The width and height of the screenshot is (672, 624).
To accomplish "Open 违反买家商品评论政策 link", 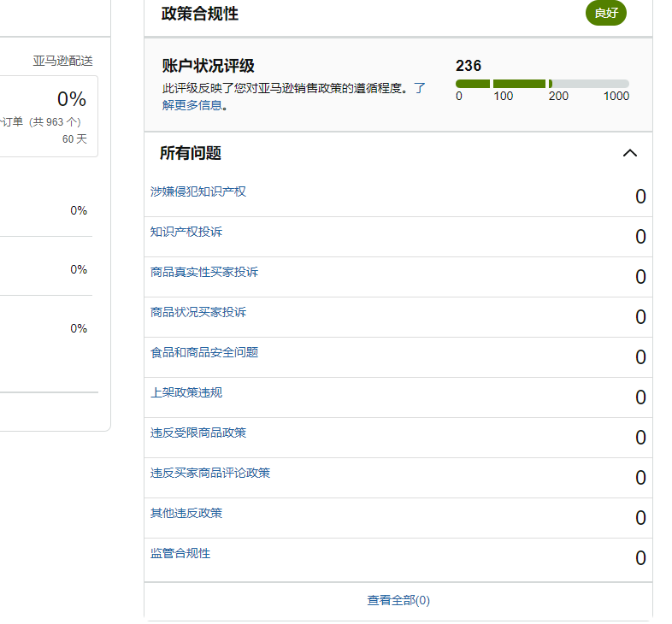I will coord(210,474).
